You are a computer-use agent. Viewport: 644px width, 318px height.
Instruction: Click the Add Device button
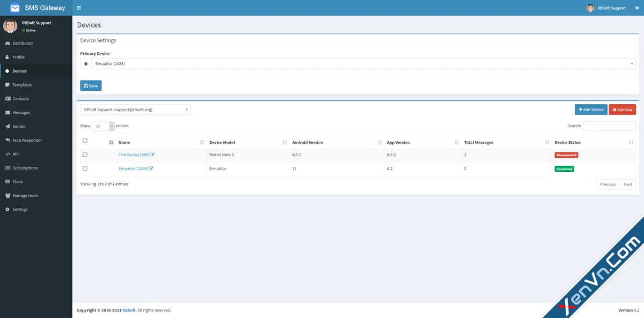[x=590, y=109]
